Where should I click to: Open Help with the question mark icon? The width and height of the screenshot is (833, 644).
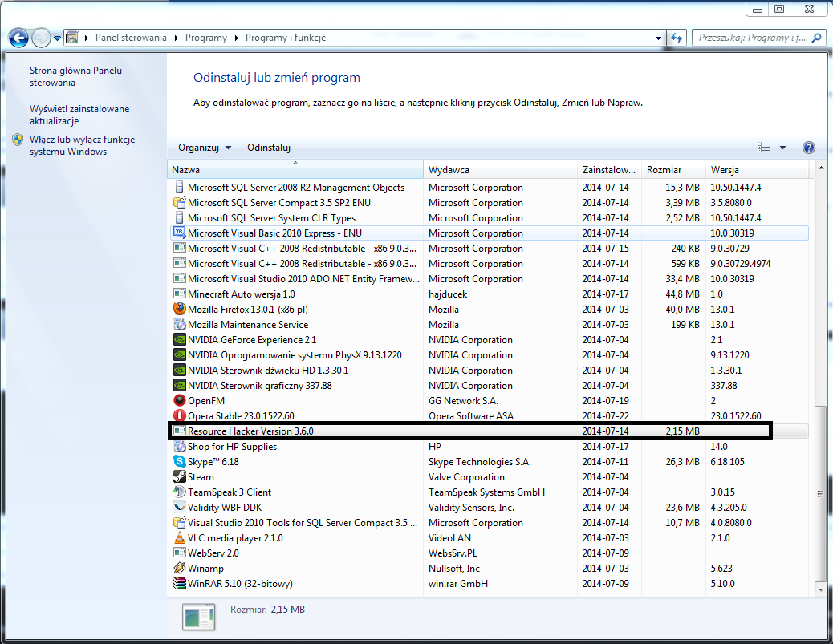tap(809, 148)
